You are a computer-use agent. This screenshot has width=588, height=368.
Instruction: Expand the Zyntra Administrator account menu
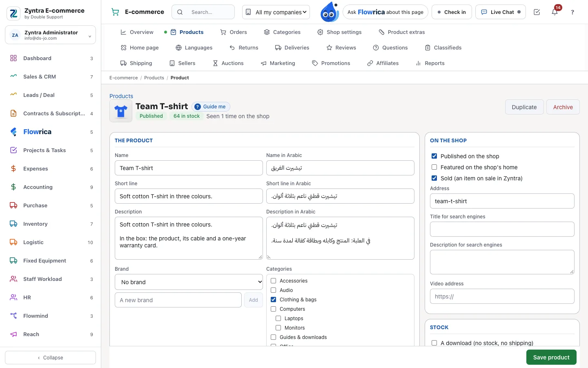(50, 35)
